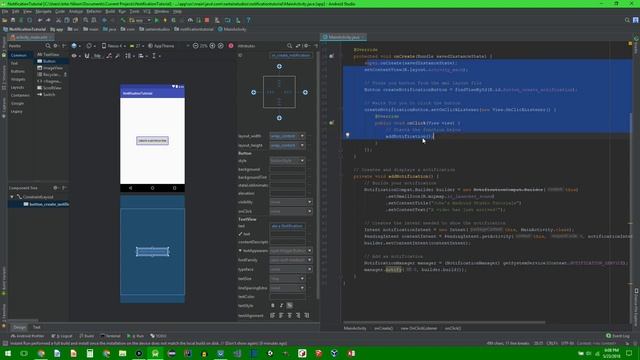Click the Help question mark toolbar icon
The width and height of the screenshot is (640, 360).
[x=248, y=20]
